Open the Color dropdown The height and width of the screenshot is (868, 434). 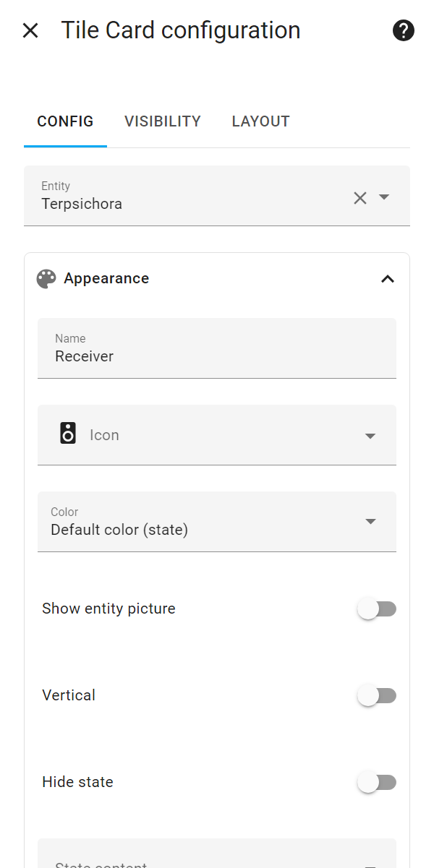(x=370, y=521)
